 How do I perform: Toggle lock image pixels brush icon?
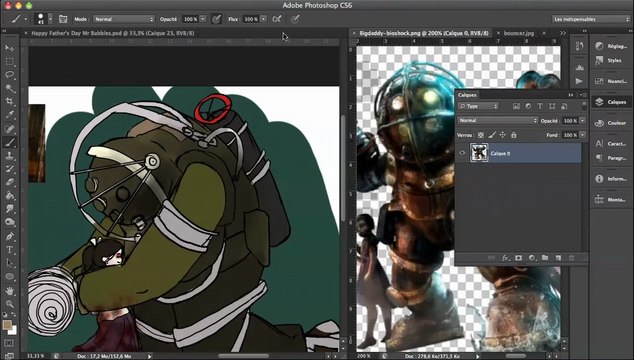[492, 135]
